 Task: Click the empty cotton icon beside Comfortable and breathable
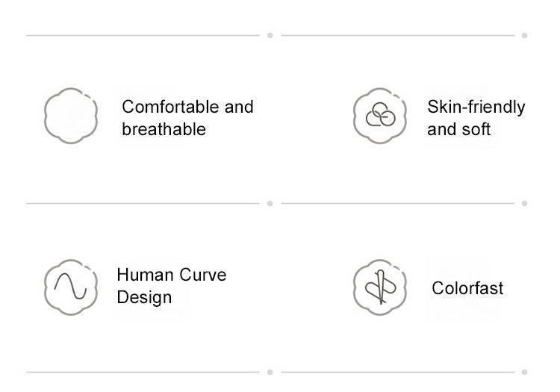[71, 116]
